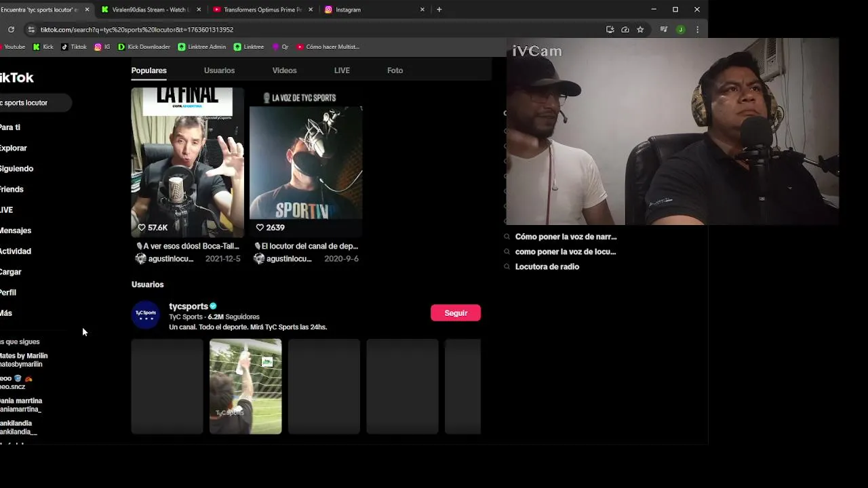Select the Foto search tab
Viewport: 868px width, 488px height.
[x=395, y=70]
